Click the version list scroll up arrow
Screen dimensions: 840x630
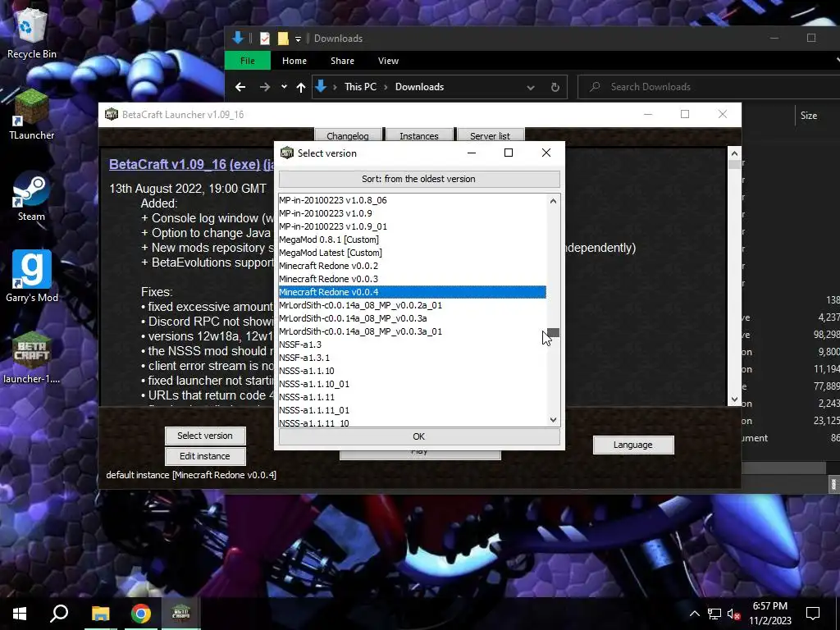coord(554,200)
